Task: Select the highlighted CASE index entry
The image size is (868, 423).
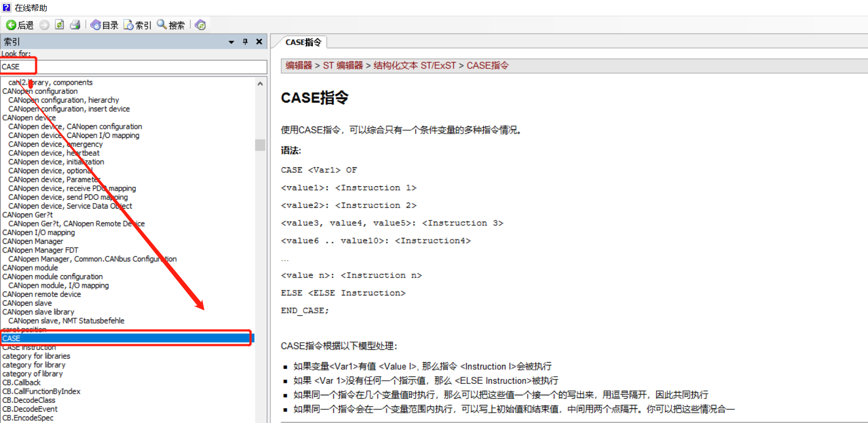Action: (127, 338)
